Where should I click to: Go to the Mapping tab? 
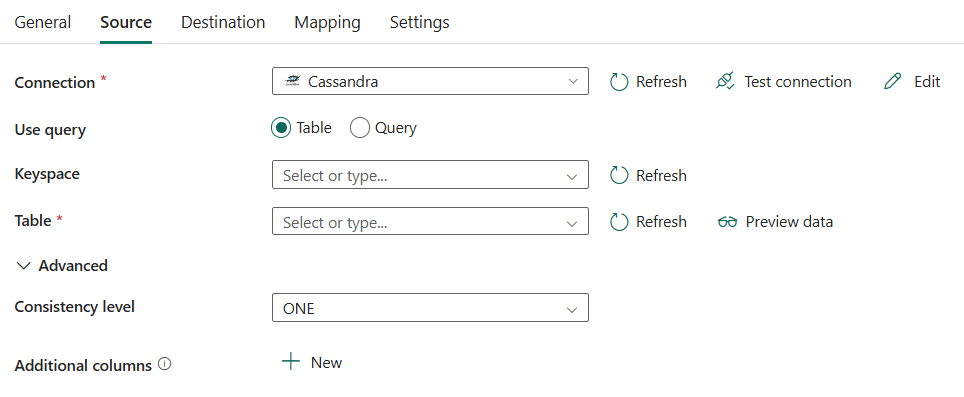(327, 22)
